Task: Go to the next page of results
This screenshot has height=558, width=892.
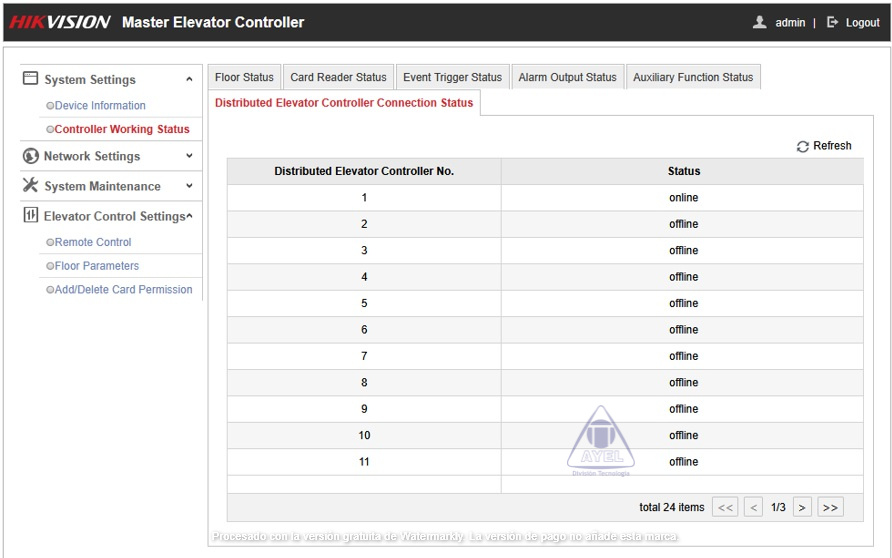Action: (x=802, y=508)
